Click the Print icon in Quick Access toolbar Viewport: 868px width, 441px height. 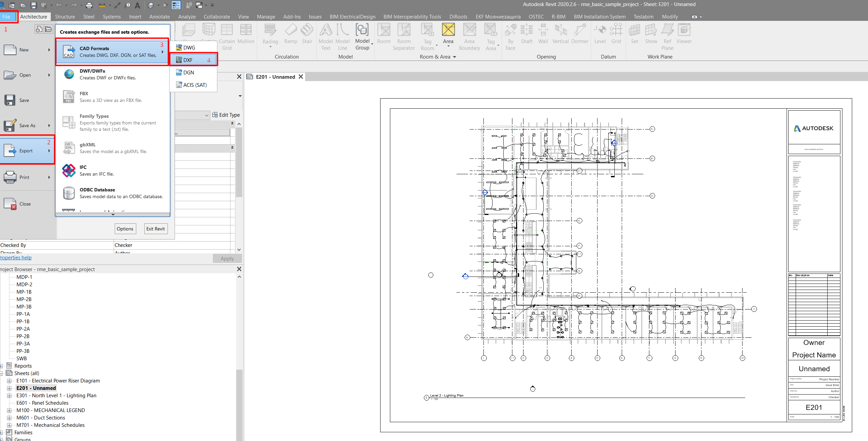point(89,5)
